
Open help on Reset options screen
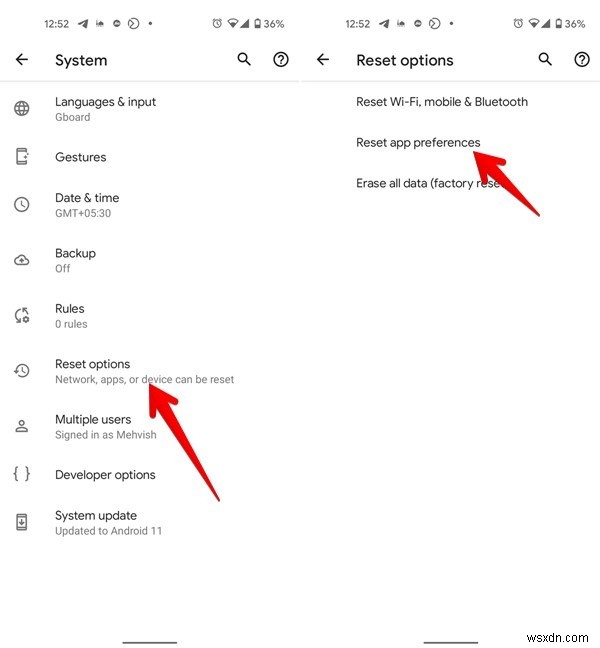point(582,60)
